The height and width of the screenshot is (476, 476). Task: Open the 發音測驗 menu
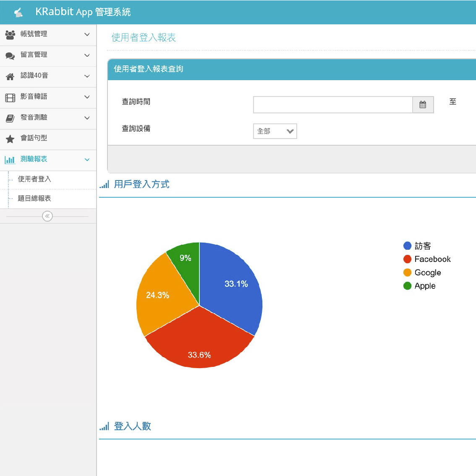pos(48,118)
